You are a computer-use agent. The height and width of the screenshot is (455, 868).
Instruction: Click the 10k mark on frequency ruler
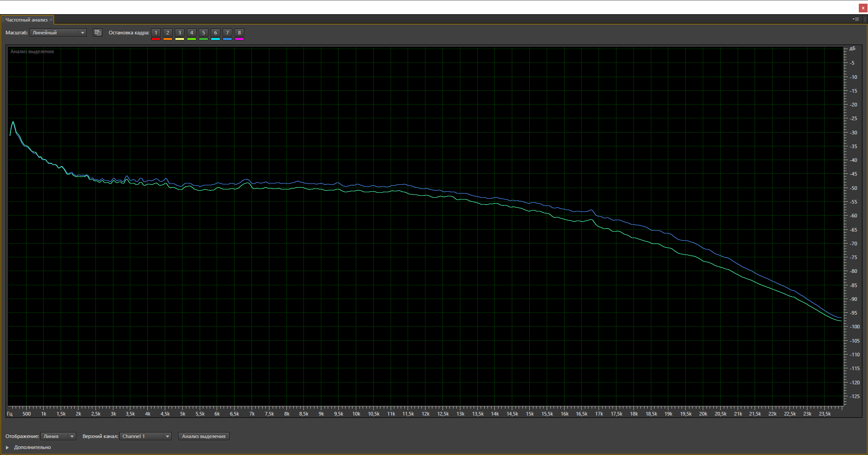pyautogui.click(x=356, y=414)
